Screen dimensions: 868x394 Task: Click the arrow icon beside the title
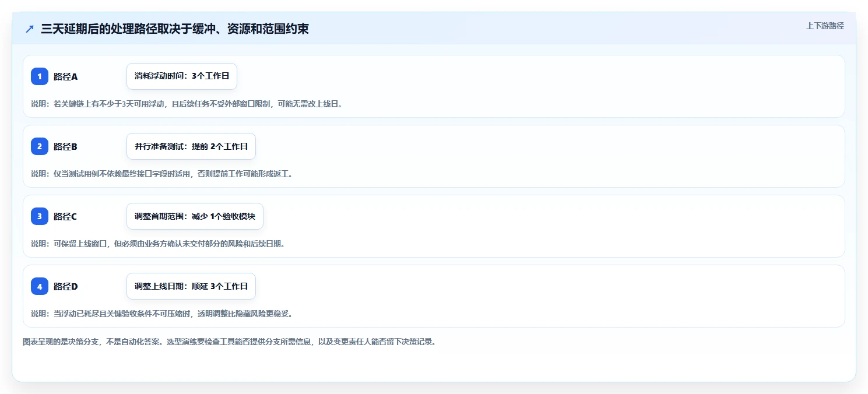[x=30, y=29]
